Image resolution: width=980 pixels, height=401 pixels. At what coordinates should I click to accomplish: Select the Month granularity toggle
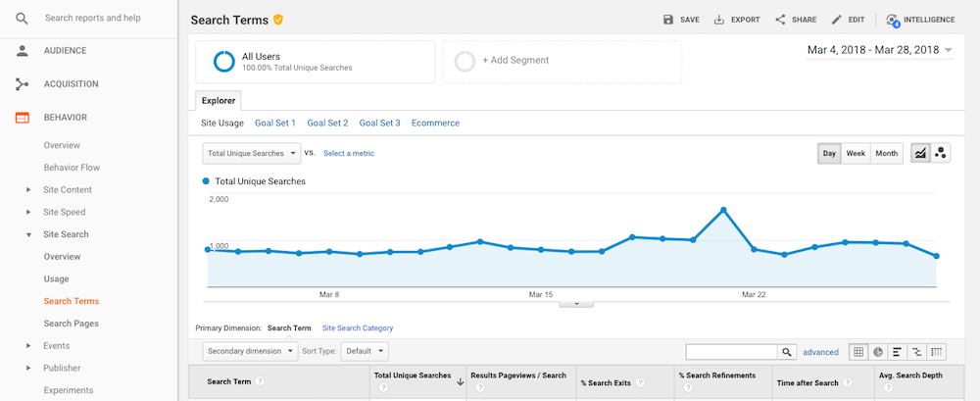coord(886,153)
